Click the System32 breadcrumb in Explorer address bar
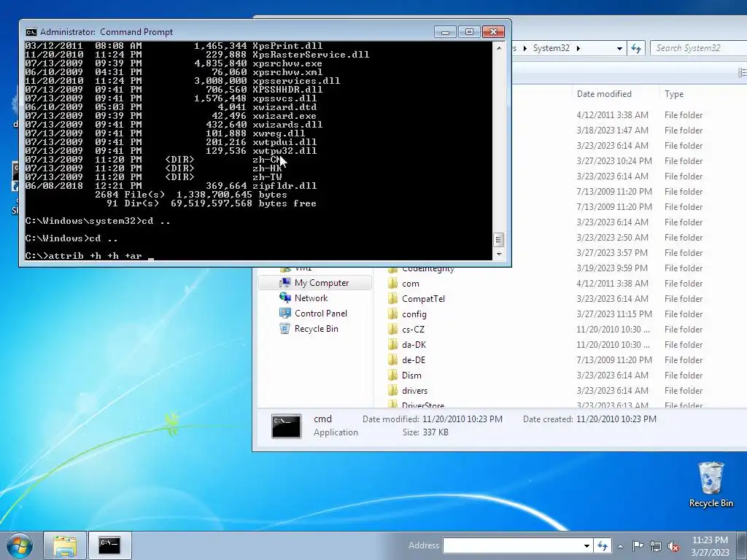Image resolution: width=747 pixels, height=560 pixels. tap(551, 48)
